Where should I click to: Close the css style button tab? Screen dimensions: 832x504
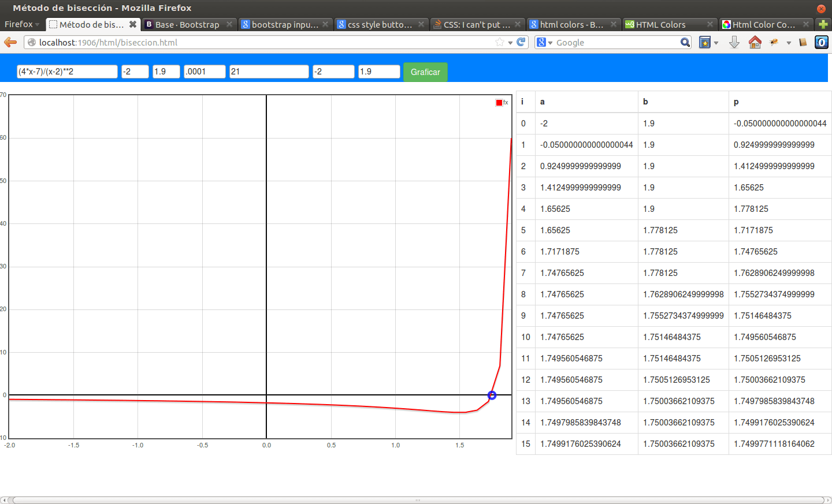point(421,24)
